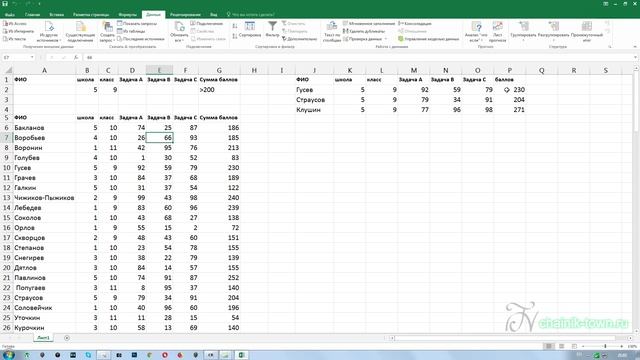Switch to the View (Вид) tab
This screenshot has height=360, width=640.
(x=213, y=15)
